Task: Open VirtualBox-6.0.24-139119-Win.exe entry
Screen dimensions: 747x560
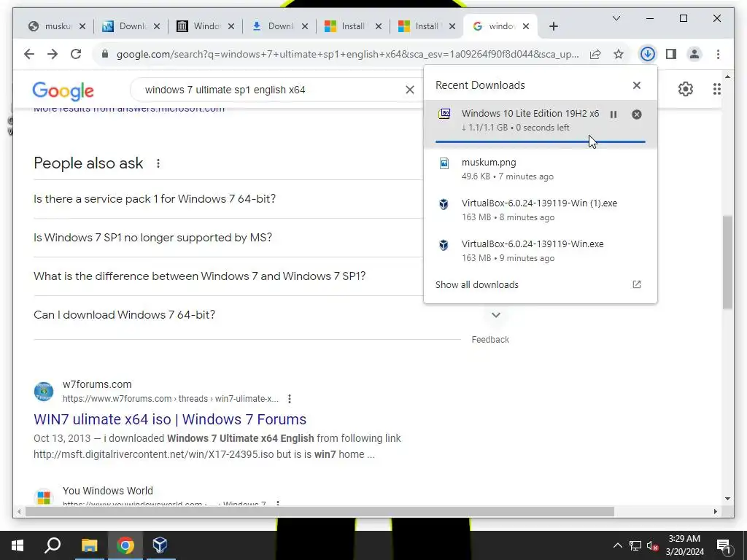Action: coord(541,251)
